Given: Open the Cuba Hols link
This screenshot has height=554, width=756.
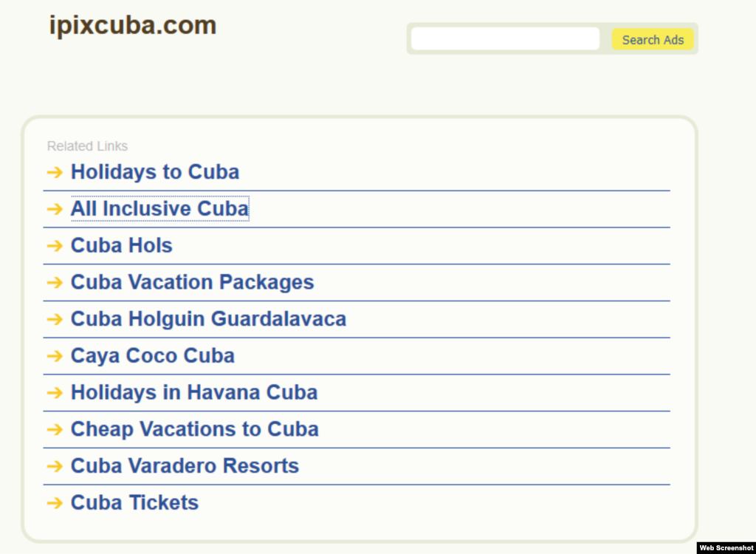Looking at the screenshot, I should 122,245.
